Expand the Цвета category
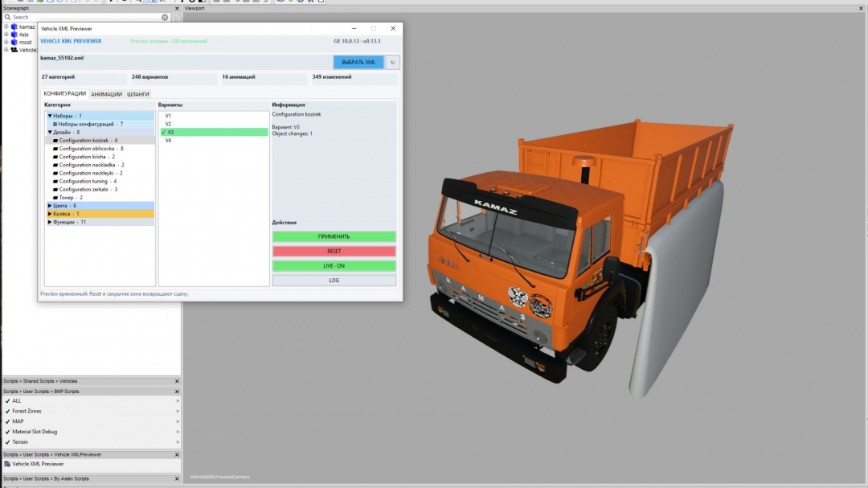The image size is (868, 488). [x=50, y=206]
